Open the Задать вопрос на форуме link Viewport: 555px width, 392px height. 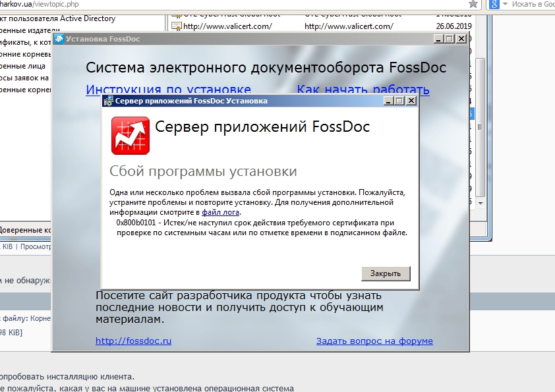pyautogui.click(x=374, y=341)
